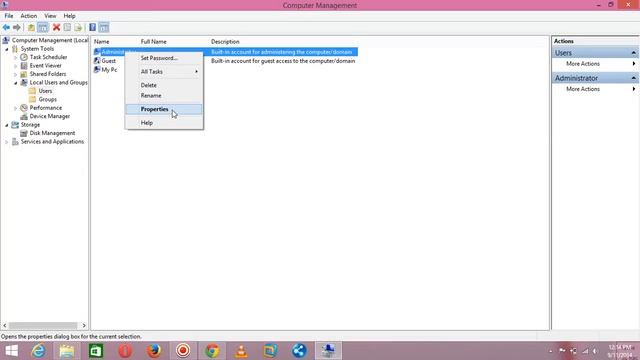This screenshot has width=640, height=360.
Task: Choose Help in the context menu
Action: (164, 122)
